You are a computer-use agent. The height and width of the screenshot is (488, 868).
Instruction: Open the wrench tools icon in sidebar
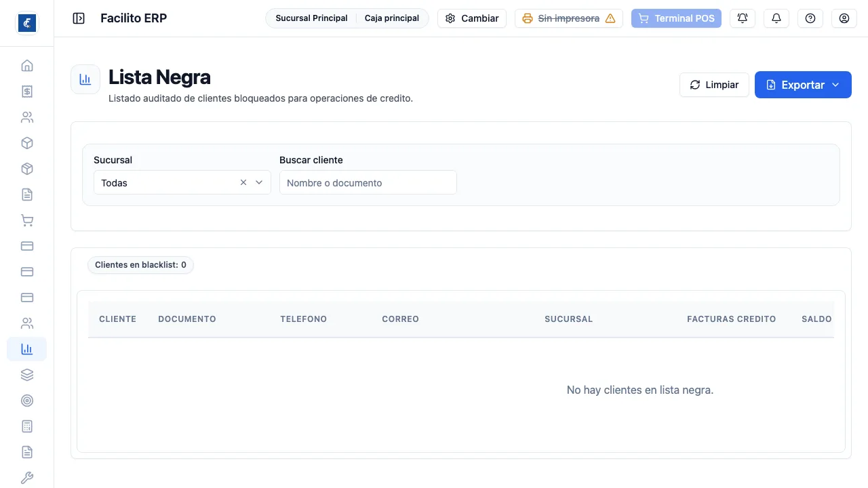tap(27, 478)
